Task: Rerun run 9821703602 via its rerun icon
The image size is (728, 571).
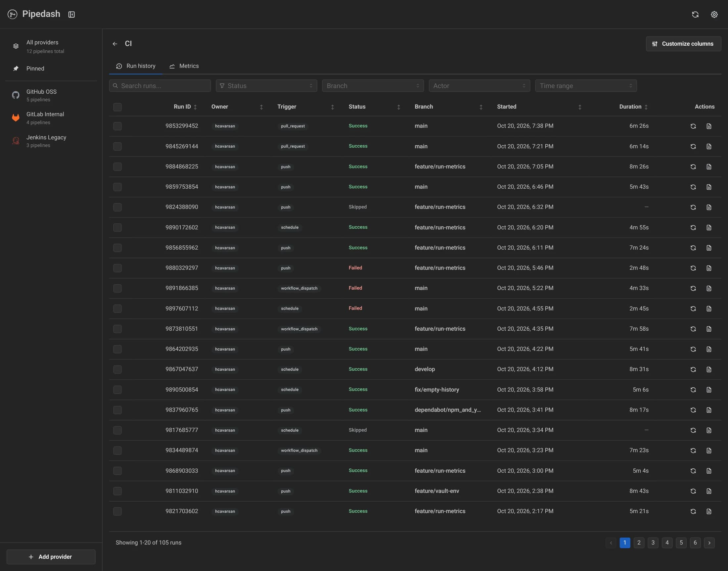Action: click(693, 511)
